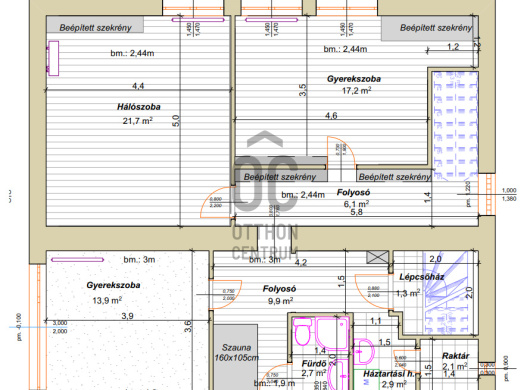The height and width of the screenshot is (390, 530).
Task: Click the right Beépített szekrény in upper Folyosó
Action: tap(394, 177)
